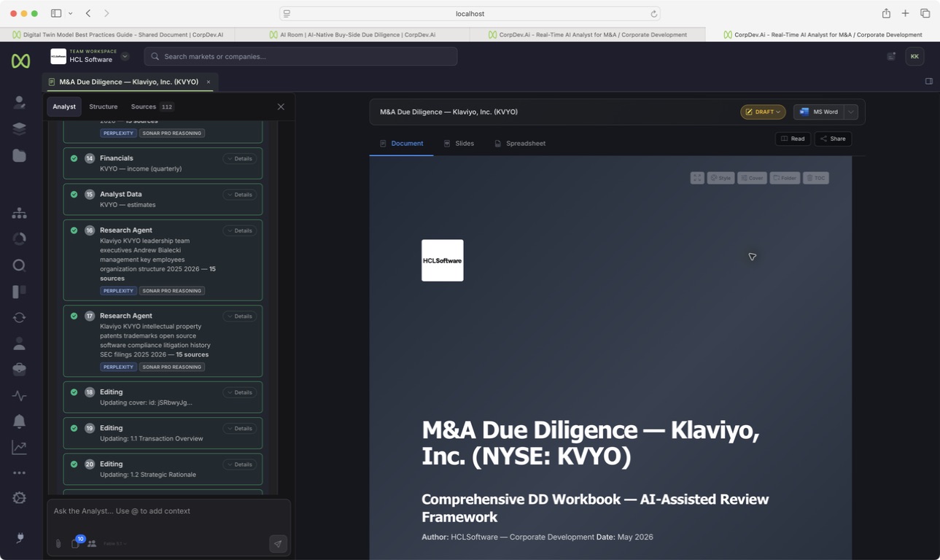Click the Ask the Analyst input box
Image resolution: width=940 pixels, height=560 pixels.
click(x=168, y=511)
